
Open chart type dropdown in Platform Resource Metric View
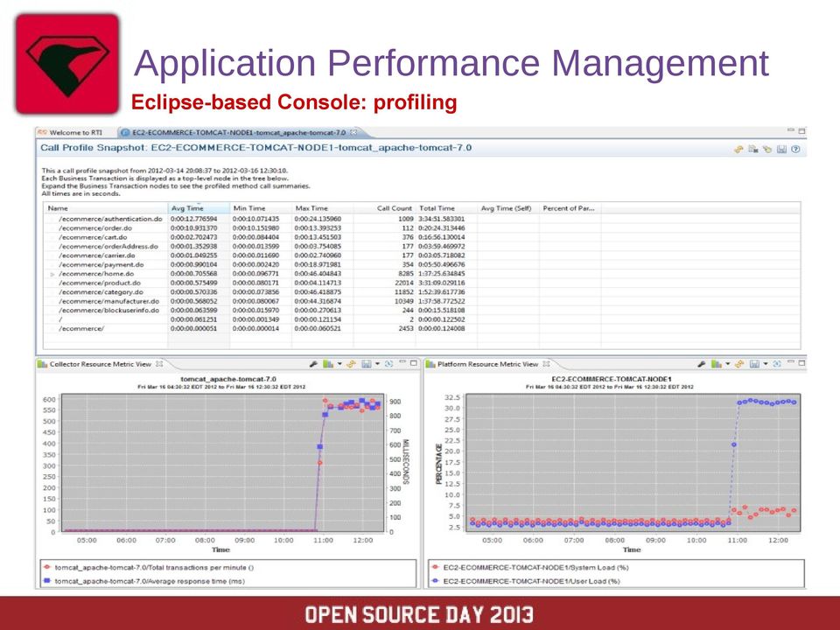coord(727,364)
